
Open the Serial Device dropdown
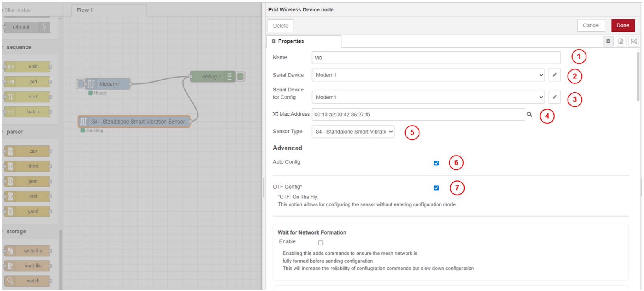pos(428,75)
